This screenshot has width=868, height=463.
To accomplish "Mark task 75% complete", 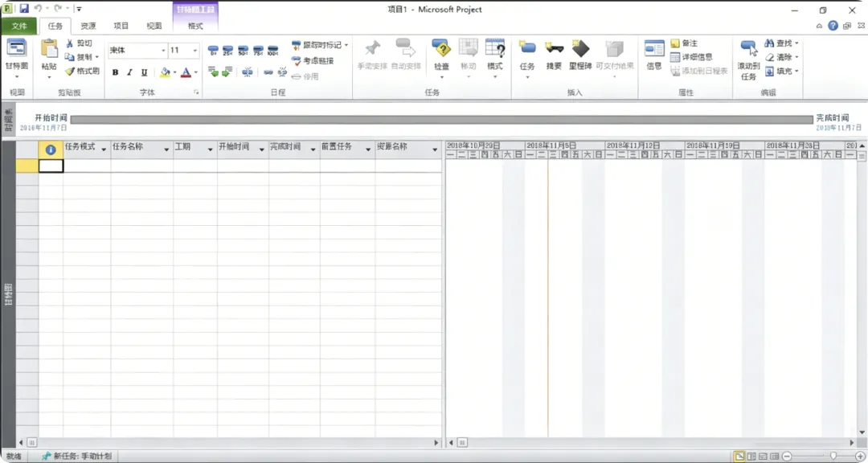I will [x=258, y=51].
